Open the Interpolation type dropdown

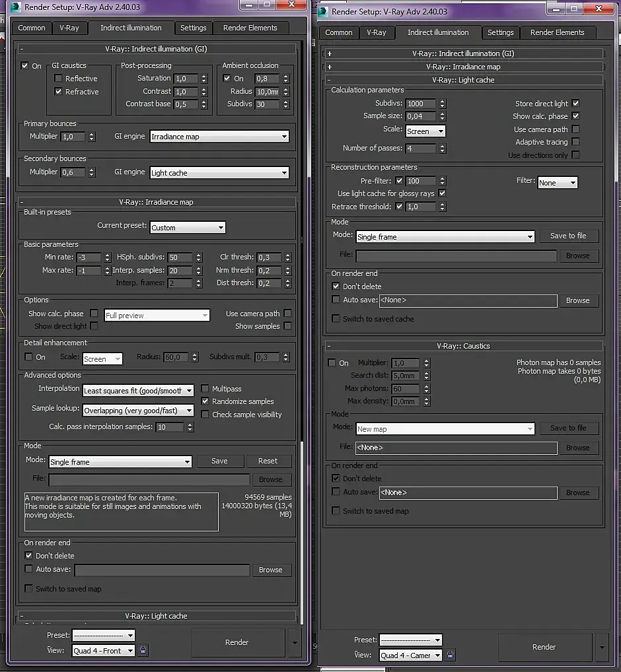pyautogui.click(x=138, y=390)
